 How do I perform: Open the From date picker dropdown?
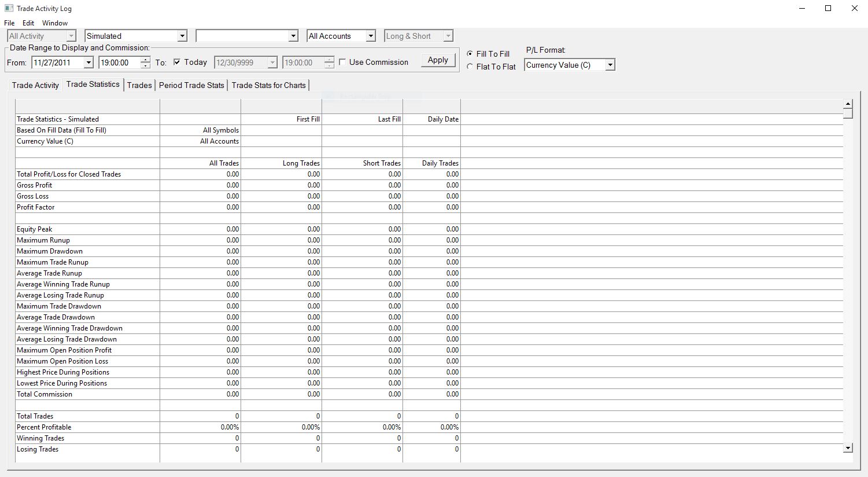point(88,63)
